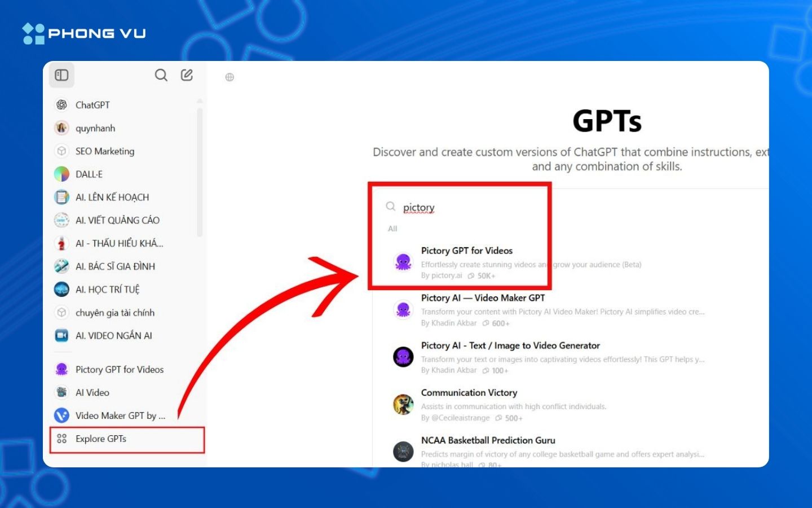Open AI. LÊN KẾ HOẠCH in sidebar
This screenshot has width=812, height=508.
112,198
